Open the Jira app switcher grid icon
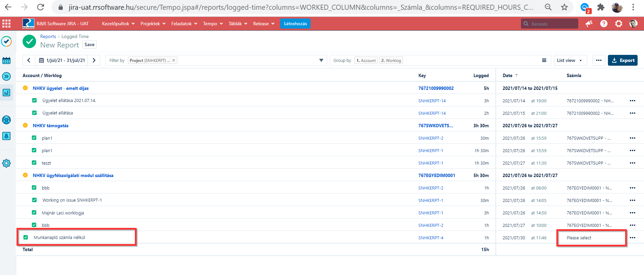This screenshot has width=644, height=275. [6, 24]
